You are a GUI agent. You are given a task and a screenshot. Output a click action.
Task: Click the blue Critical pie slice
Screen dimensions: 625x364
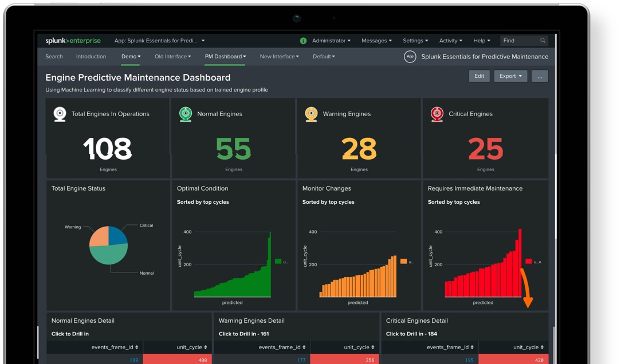coord(117,236)
